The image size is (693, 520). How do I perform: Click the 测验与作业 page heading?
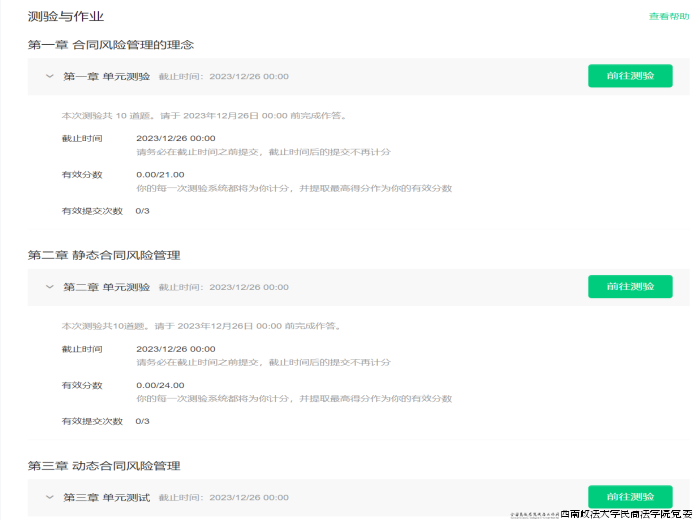[x=65, y=17]
